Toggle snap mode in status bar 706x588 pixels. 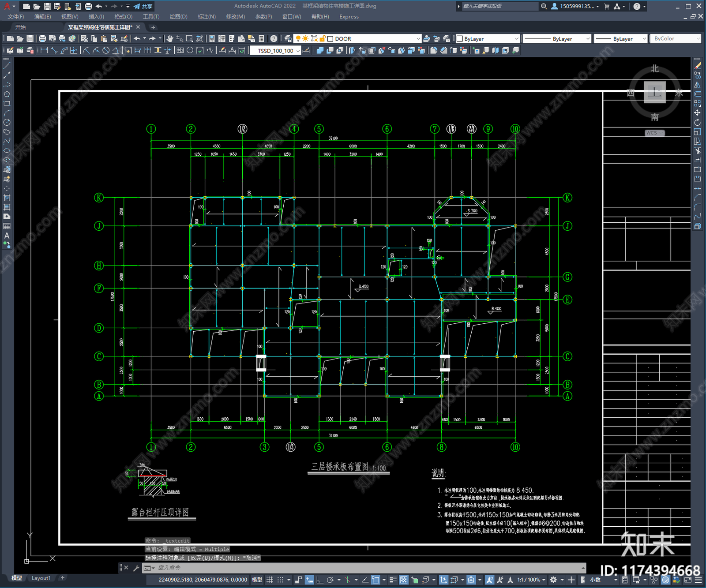pos(280,580)
